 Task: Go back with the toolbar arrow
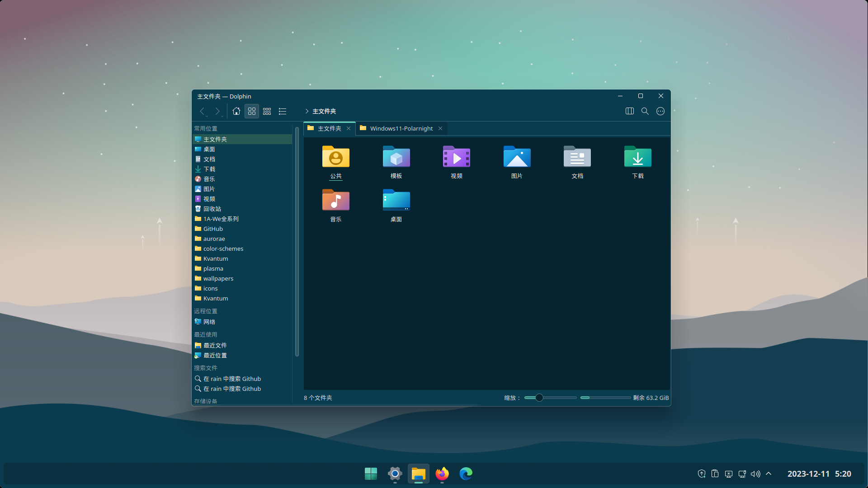pyautogui.click(x=203, y=111)
